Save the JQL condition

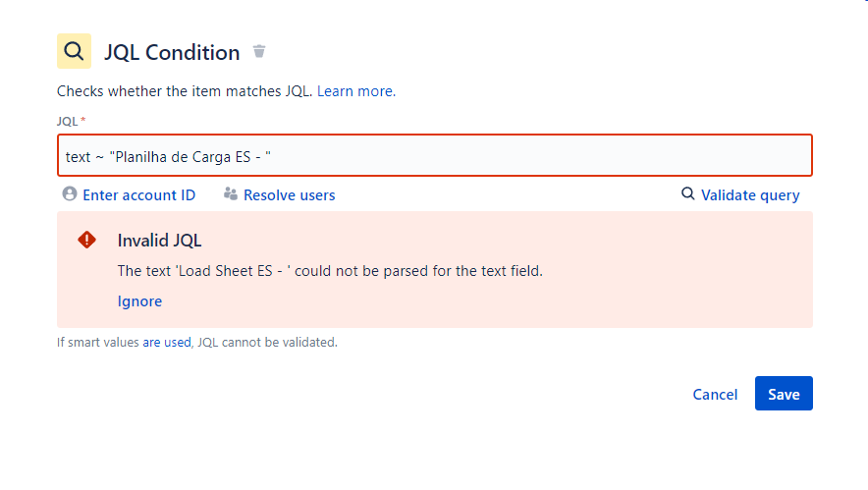(x=784, y=394)
